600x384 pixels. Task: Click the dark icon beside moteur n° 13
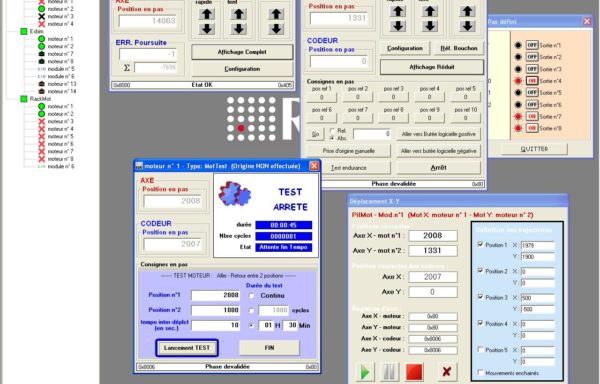41,84
